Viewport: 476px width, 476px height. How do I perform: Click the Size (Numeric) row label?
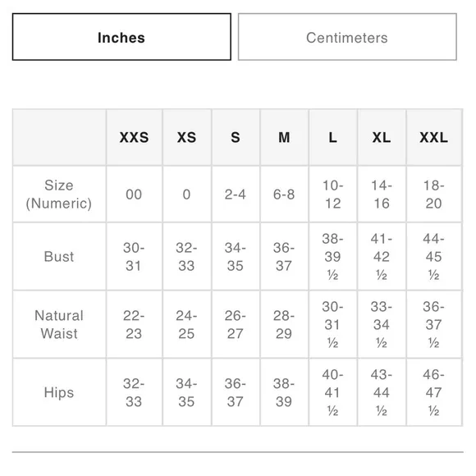59,195
